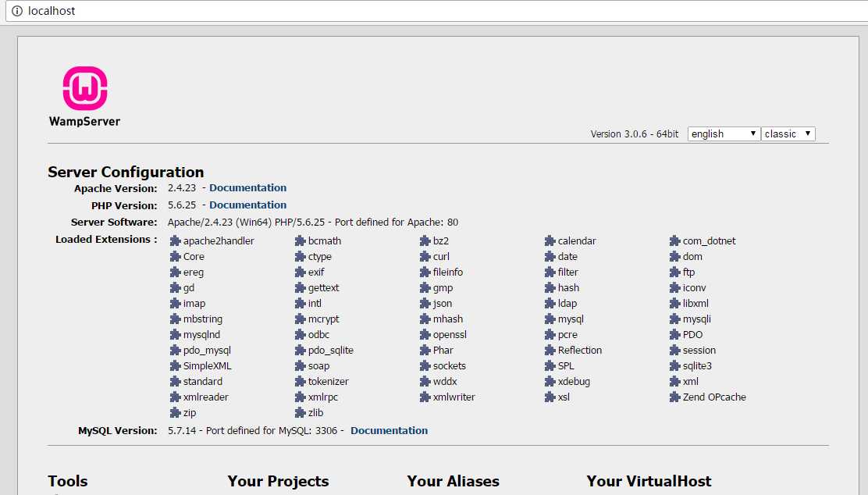Image resolution: width=868 pixels, height=495 pixels.
Task: Click puzzle icon beside calendar extension
Action: pos(550,240)
